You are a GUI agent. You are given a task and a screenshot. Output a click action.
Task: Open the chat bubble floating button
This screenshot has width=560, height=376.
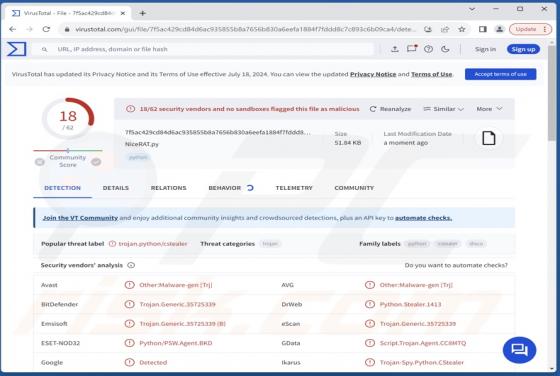click(x=519, y=350)
